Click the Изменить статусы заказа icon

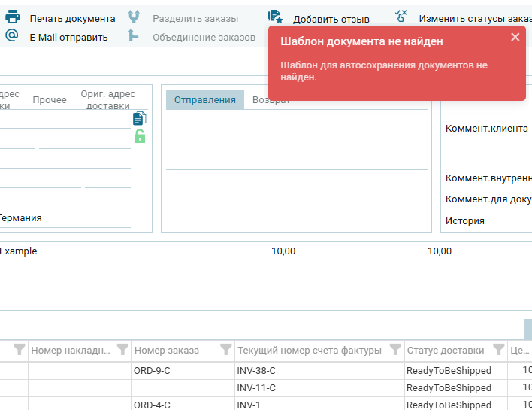[401, 17]
